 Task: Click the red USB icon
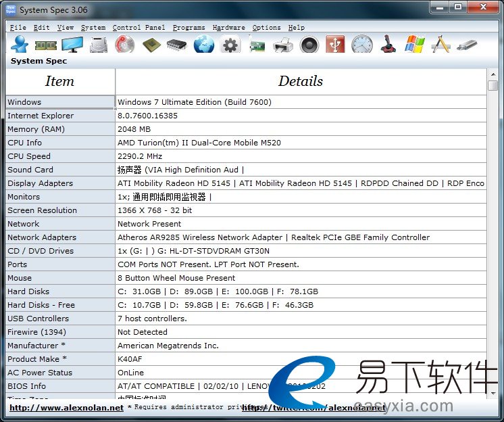[335, 44]
